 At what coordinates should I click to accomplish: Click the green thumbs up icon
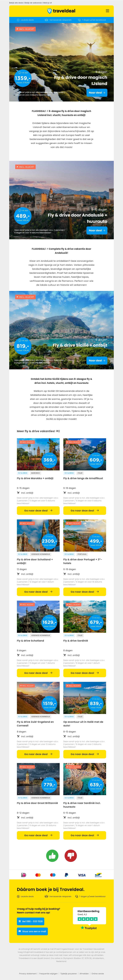(x=52, y=856)
